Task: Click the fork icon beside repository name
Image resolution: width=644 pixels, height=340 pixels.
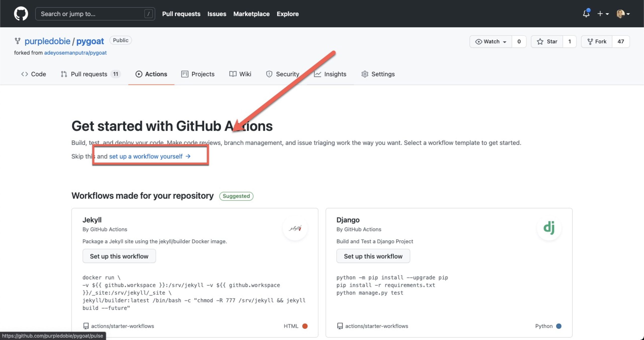Action: (17, 41)
